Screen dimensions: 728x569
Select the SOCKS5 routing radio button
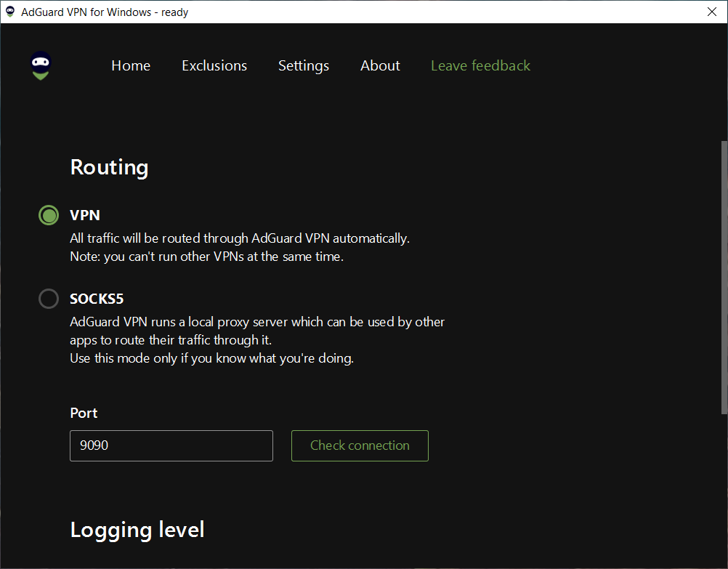click(49, 299)
